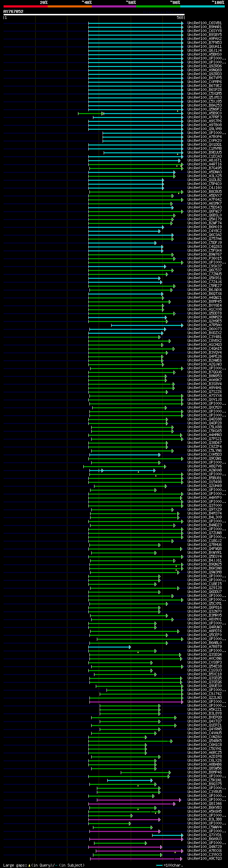Select the UniRef100_Q6FW27 label
The width and height of the screenshot is (228, 868).
click(204, 211)
